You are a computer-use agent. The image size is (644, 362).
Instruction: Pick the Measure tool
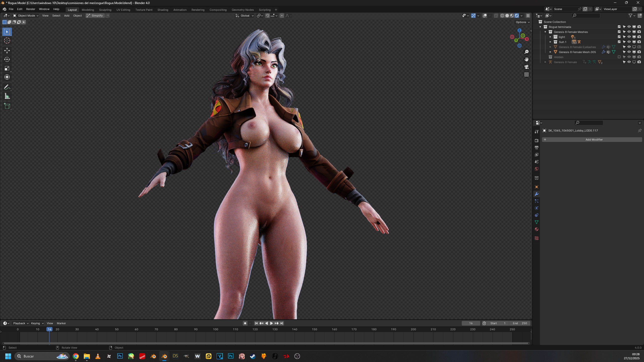point(7,96)
